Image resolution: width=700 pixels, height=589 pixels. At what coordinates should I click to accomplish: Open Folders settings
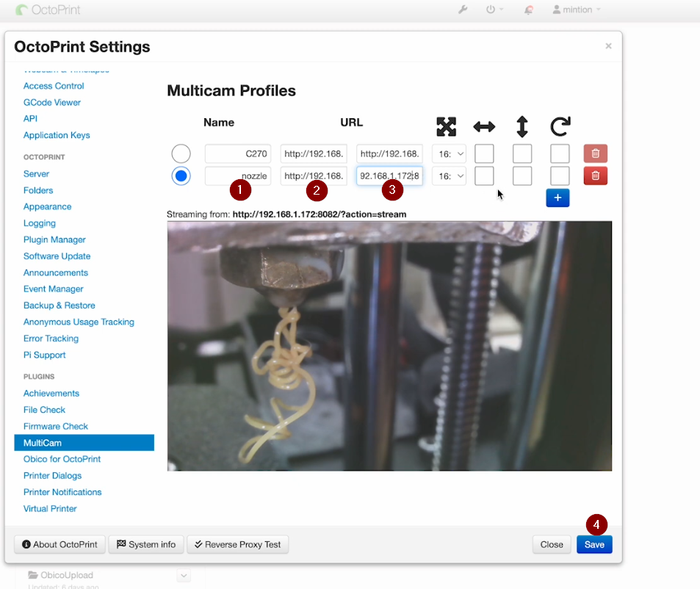(x=38, y=190)
